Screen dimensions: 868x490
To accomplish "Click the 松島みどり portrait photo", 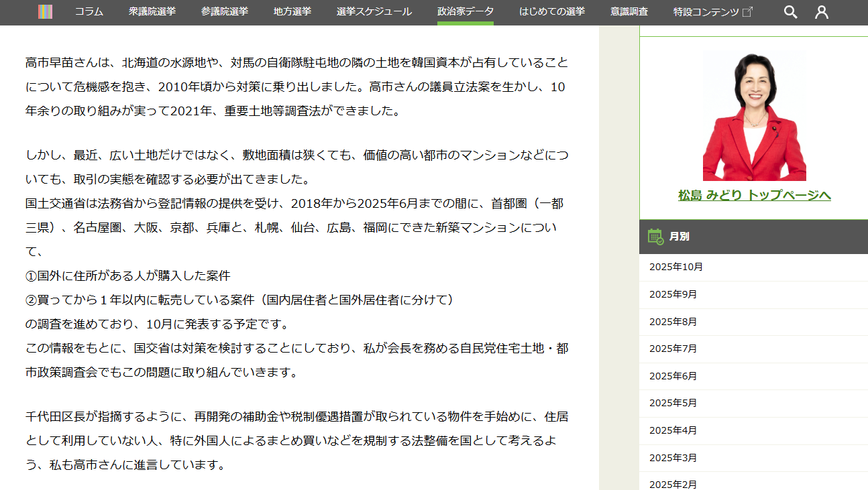I will click(x=755, y=116).
